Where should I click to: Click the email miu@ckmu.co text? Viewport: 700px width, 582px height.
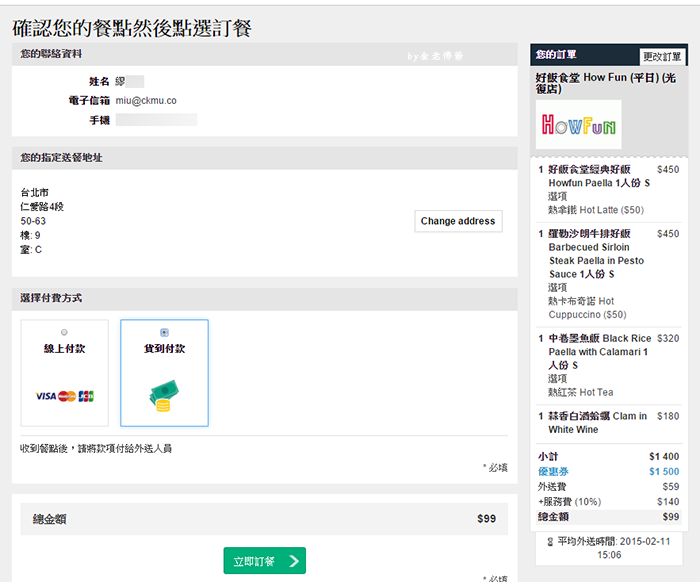click(x=146, y=101)
